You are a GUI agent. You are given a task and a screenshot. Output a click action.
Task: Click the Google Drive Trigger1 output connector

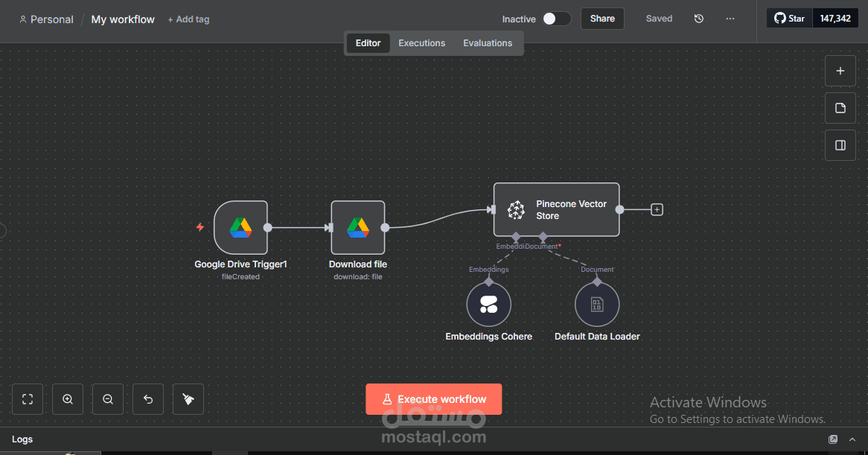268,228
